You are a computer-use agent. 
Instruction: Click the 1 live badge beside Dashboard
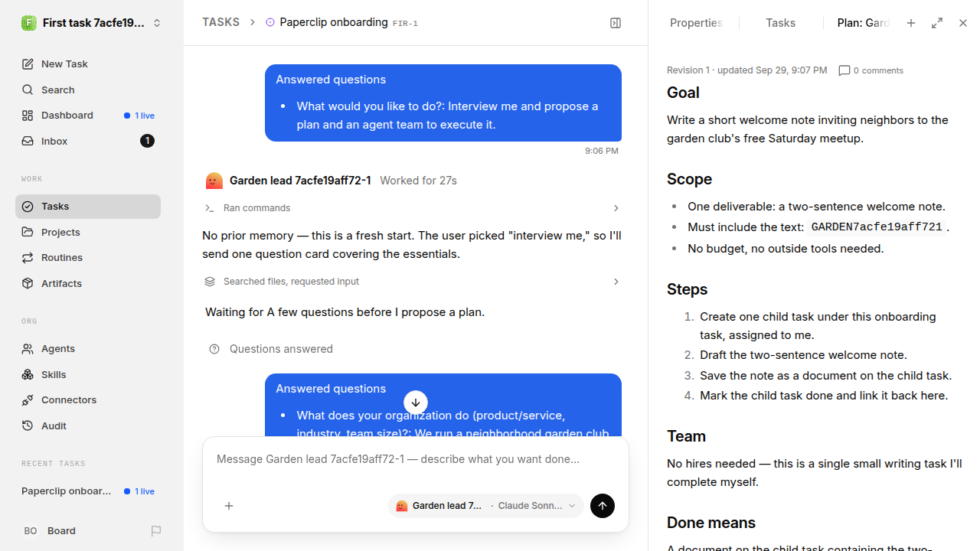pos(139,116)
